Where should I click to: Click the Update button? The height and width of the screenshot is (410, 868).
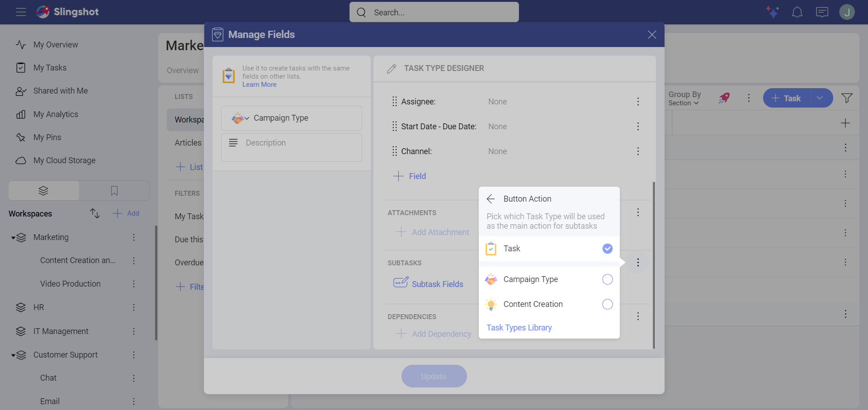tap(434, 376)
